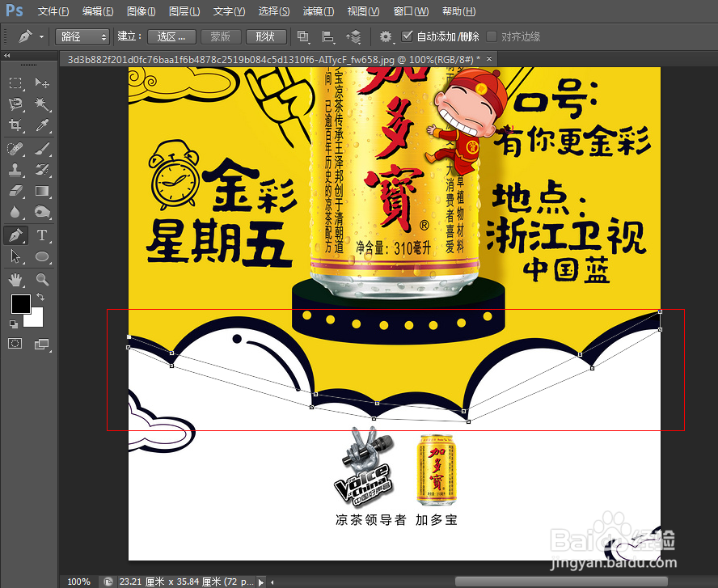Open path operations in options bar
Viewport: 718px width, 588px height.
point(303,36)
